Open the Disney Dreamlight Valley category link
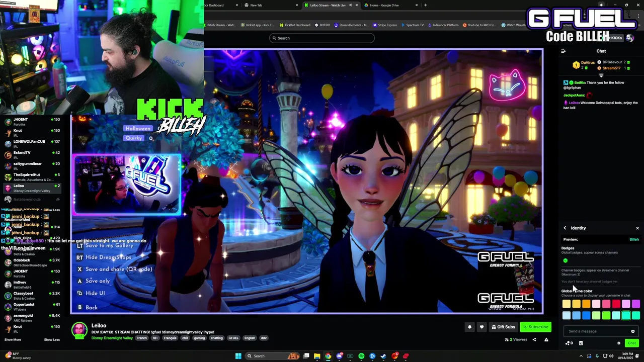644x362 pixels. tap(112, 338)
